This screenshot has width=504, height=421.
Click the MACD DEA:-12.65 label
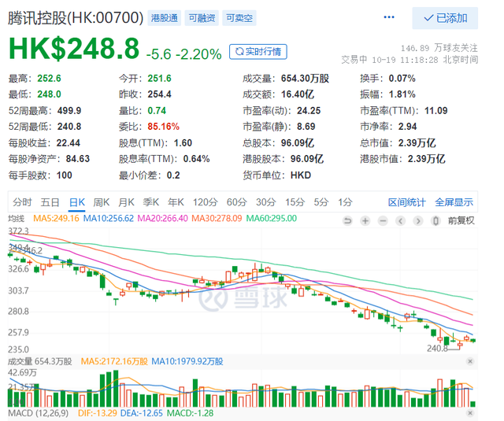coord(142,413)
